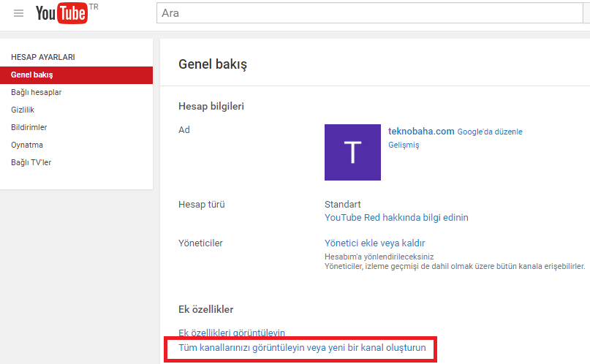Open Bağlı TV'ler settings
The image size is (590, 364).
coord(31,162)
